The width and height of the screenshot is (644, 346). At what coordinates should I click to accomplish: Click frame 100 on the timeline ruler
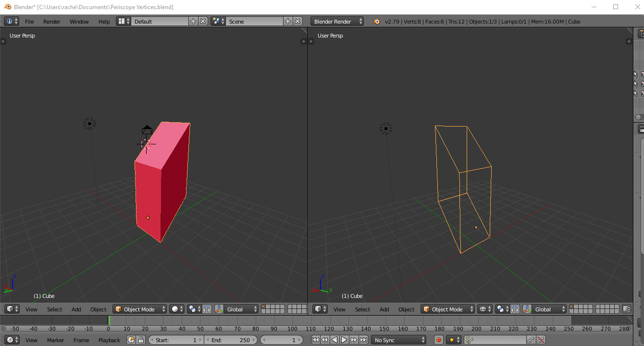coord(292,329)
